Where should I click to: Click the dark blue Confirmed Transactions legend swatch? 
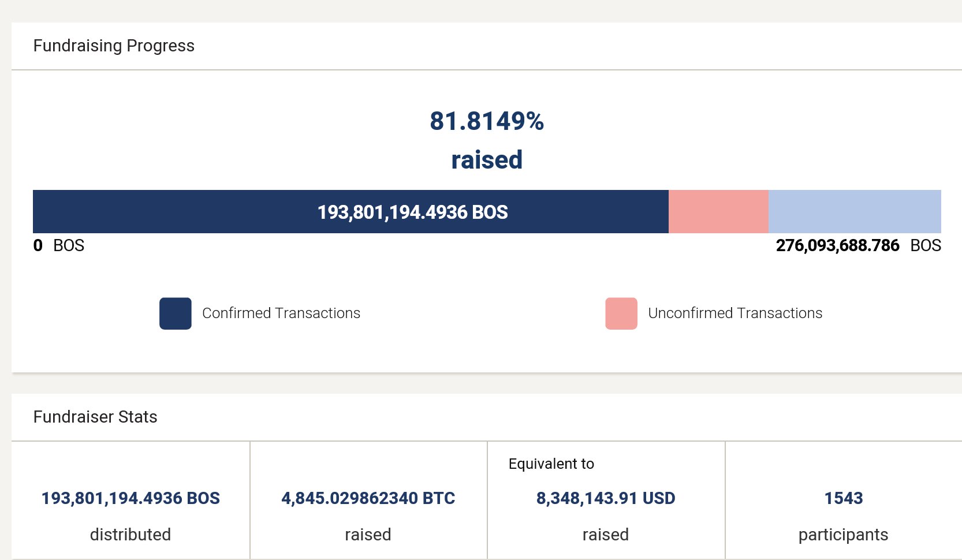[176, 313]
